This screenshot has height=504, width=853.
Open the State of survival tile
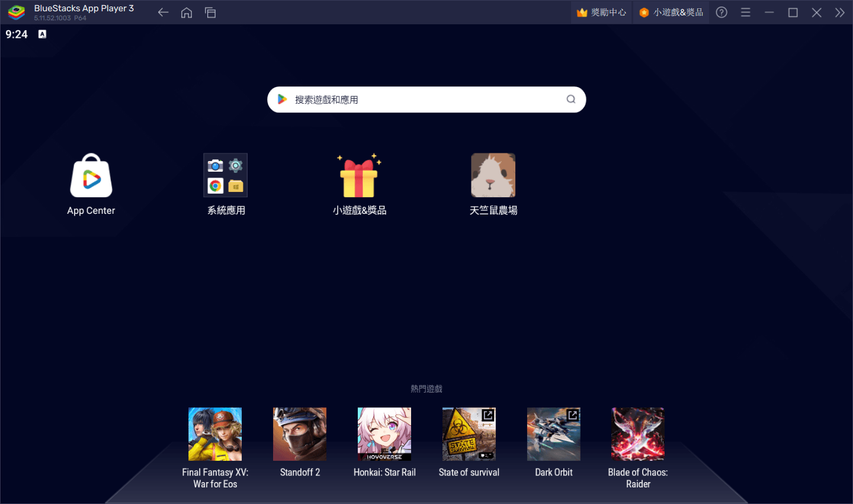[x=469, y=434]
